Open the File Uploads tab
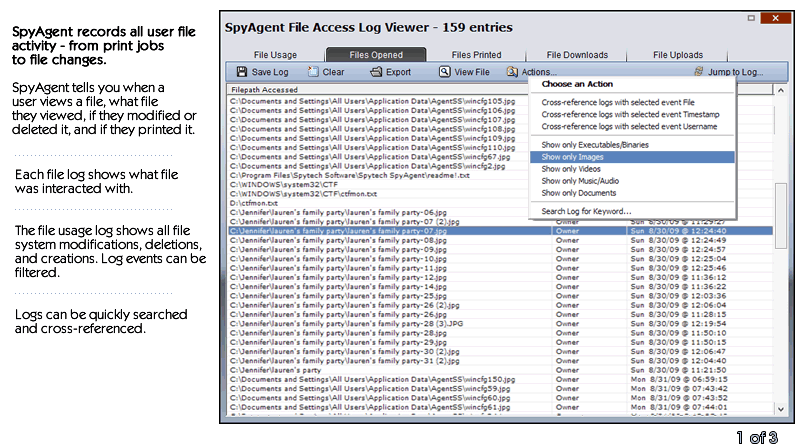Image resolution: width=800 pixels, height=445 pixels. pyautogui.click(x=678, y=55)
